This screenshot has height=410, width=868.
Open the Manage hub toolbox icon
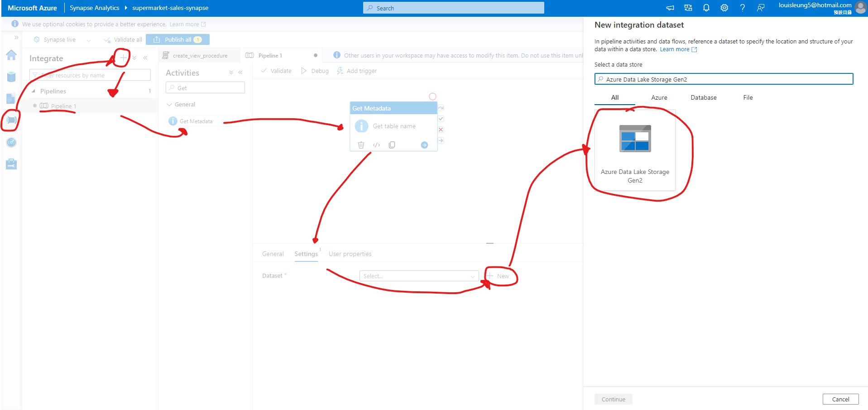11,164
